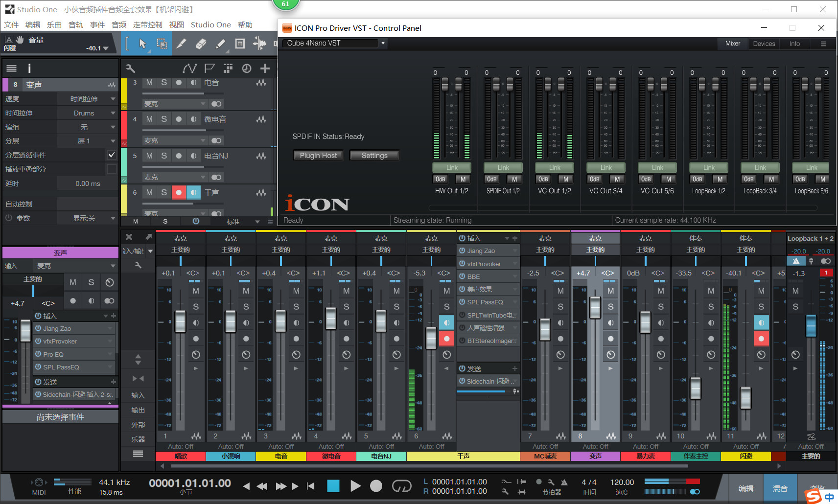Open track 3 input 麦克 dropdown
Image resolution: width=838 pixels, height=504 pixels.
(x=175, y=104)
